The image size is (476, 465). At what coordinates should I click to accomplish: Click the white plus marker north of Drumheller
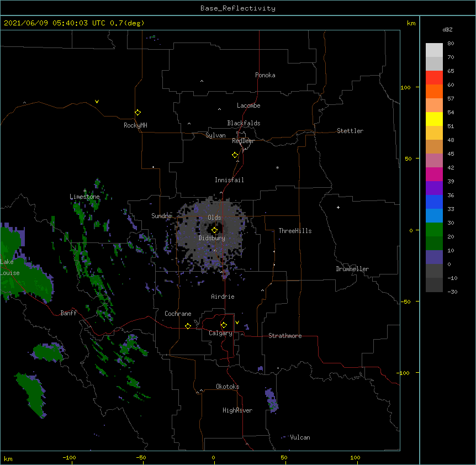(338, 207)
